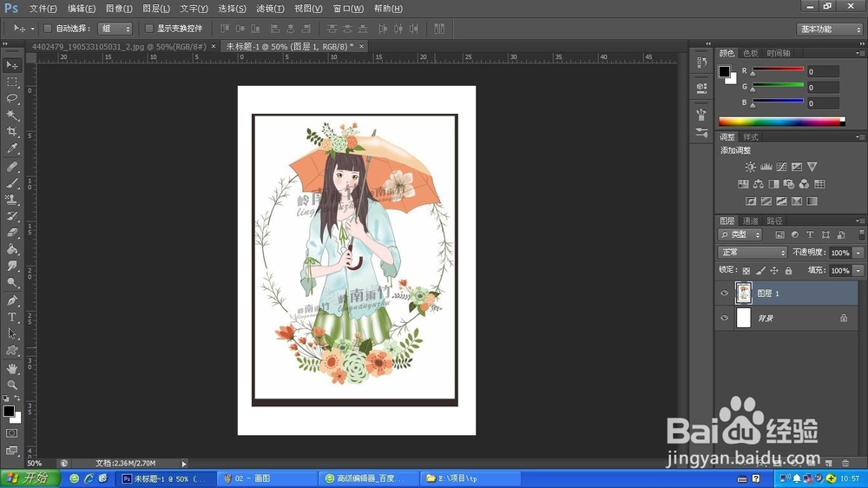This screenshot has height=488, width=868.
Task: Toggle the layer filter switch
Action: (x=861, y=234)
